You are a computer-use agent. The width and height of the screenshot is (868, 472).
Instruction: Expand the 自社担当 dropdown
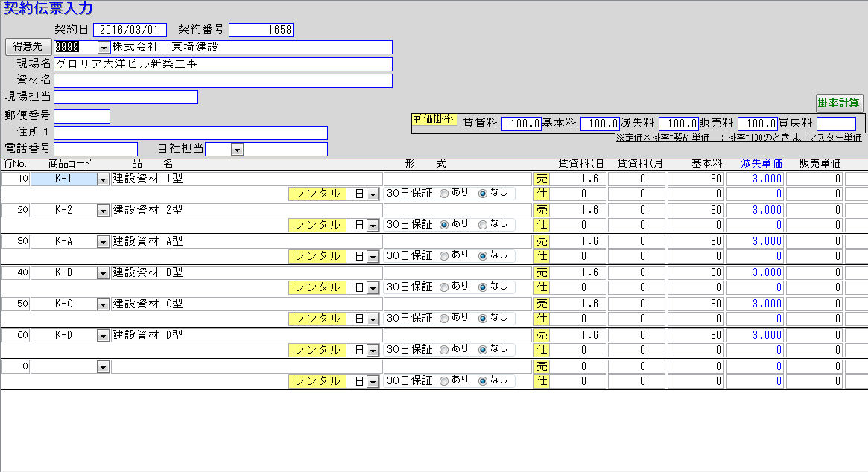[237, 150]
